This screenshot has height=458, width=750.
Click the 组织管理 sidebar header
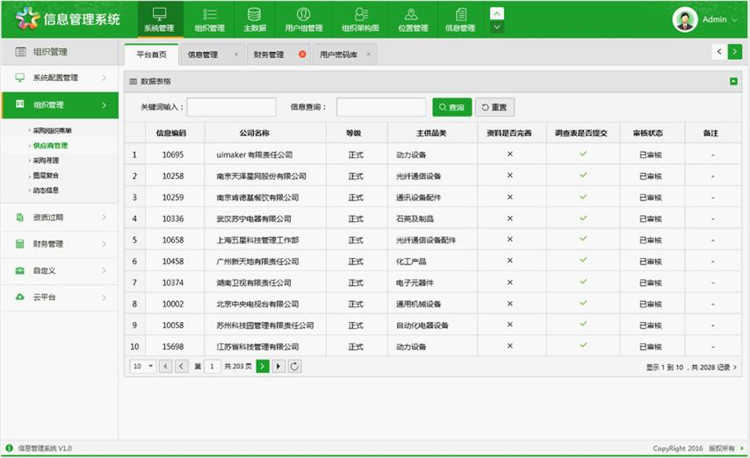pyautogui.click(x=60, y=52)
